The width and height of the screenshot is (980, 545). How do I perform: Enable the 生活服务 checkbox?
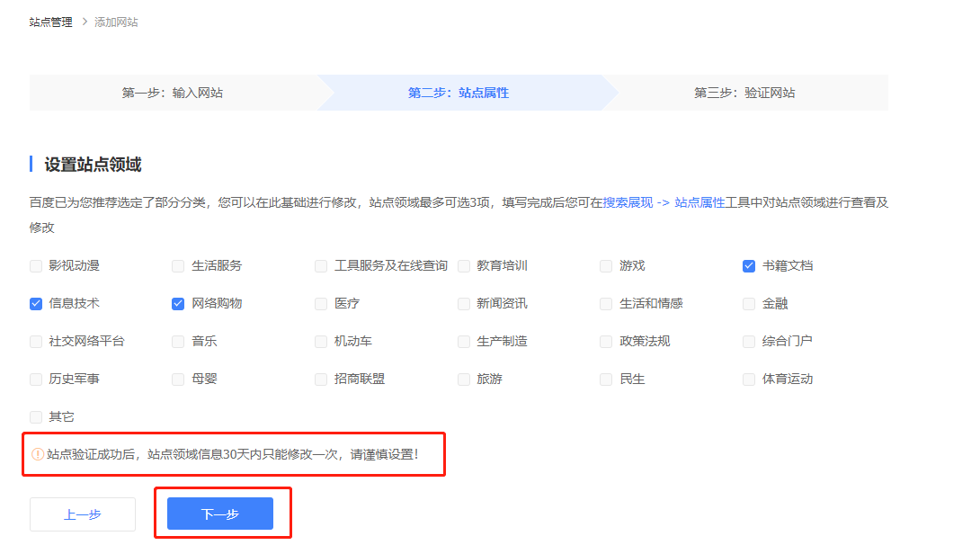[x=178, y=265]
